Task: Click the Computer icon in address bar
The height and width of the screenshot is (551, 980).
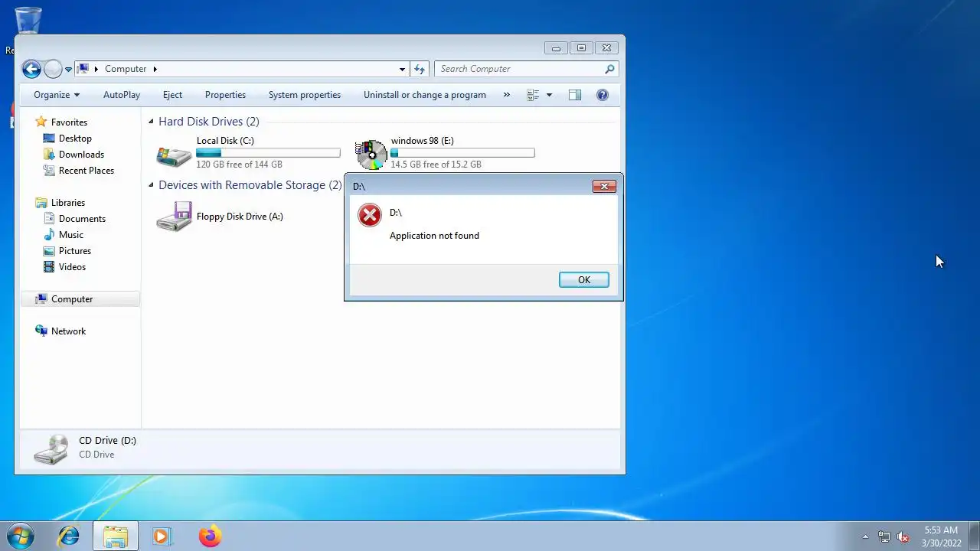Action: [x=83, y=69]
